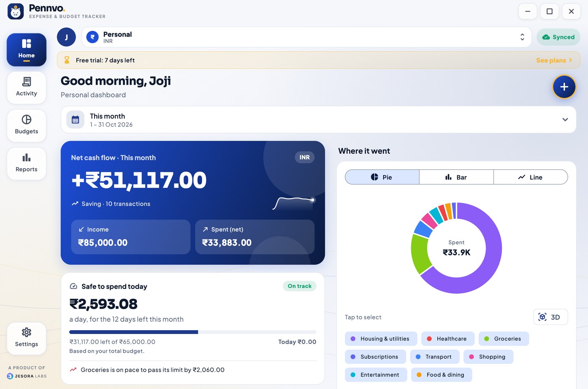Click the Spent (net) ₹33,883.00 card

(x=255, y=237)
